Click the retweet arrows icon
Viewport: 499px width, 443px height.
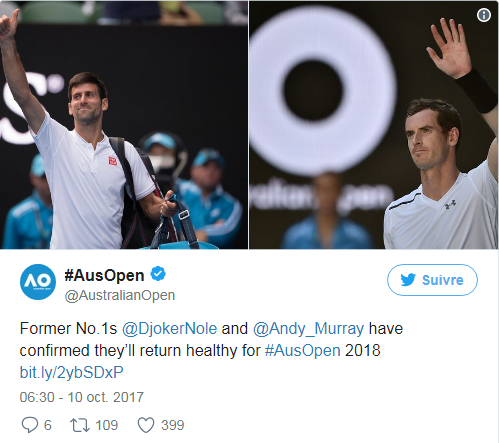[80, 425]
